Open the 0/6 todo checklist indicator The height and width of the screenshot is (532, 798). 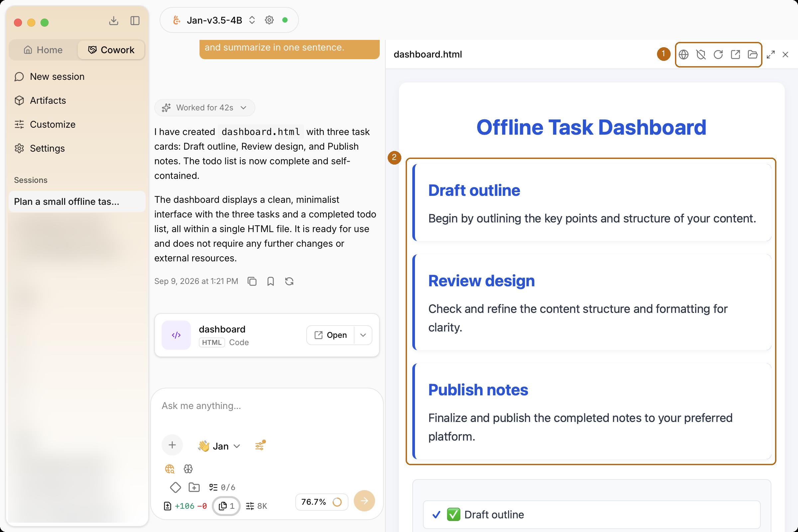pos(222,487)
